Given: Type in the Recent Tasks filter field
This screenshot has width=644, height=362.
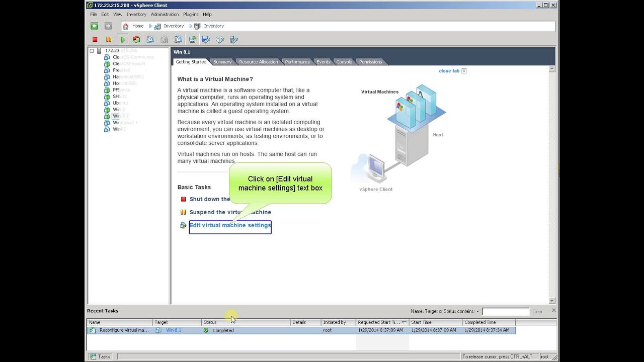Looking at the screenshot, I should [506, 311].
